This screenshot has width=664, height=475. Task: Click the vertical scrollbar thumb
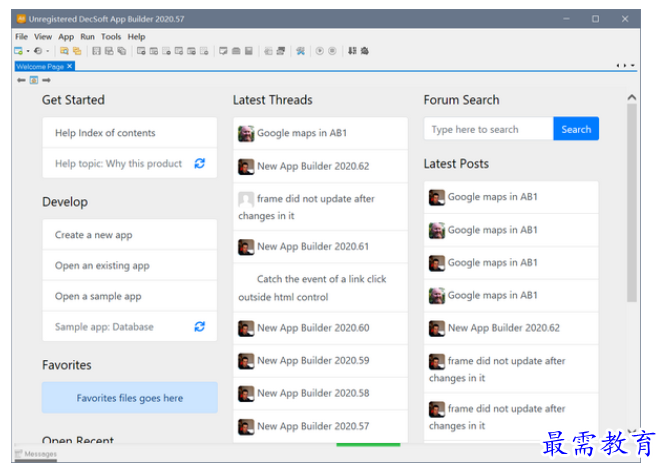(632, 203)
